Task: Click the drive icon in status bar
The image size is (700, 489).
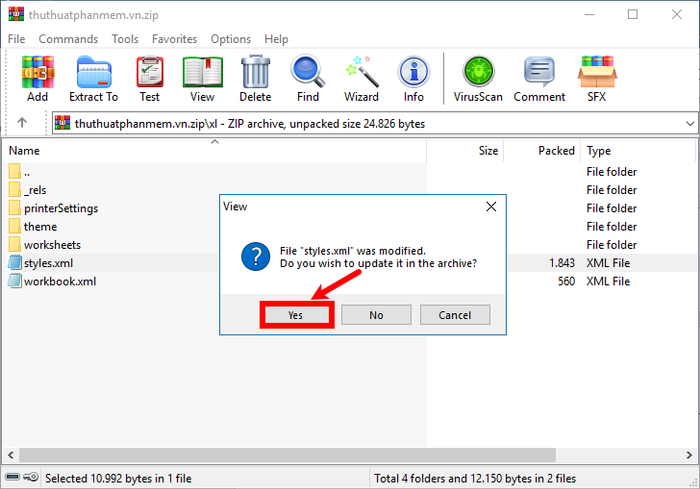Action: [x=12, y=477]
